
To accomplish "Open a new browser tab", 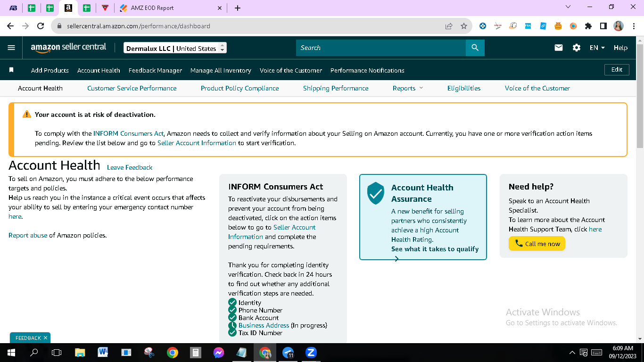I will (x=238, y=8).
